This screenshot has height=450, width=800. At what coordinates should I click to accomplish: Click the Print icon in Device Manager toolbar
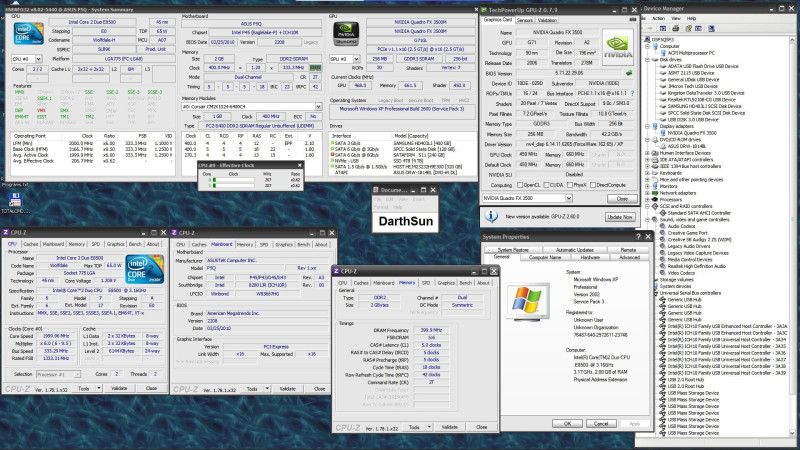[x=676, y=28]
